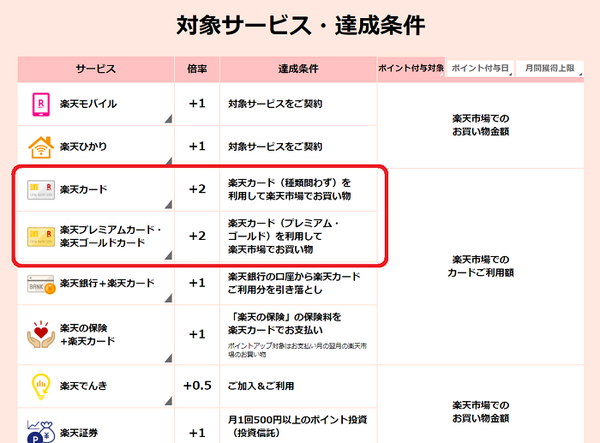Click the heart-in-hands 楽天の保険 icon
600x443 pixels.
pyautogui.click(x=41, y=334)
